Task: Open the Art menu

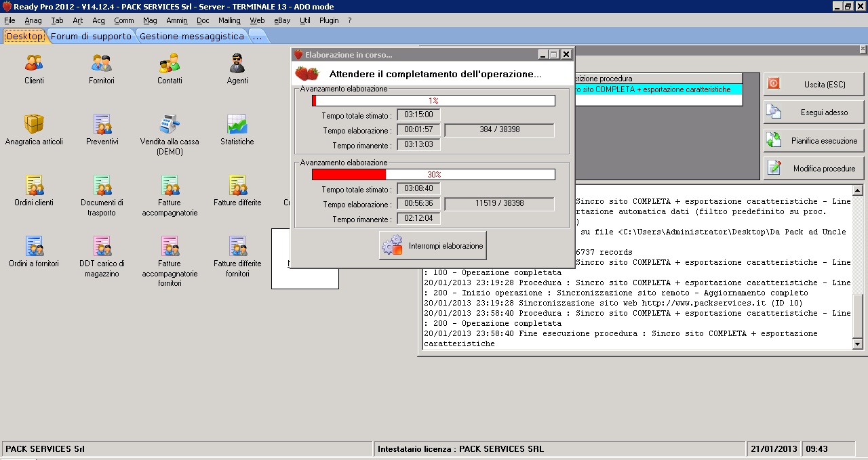Action: point(78,20)
